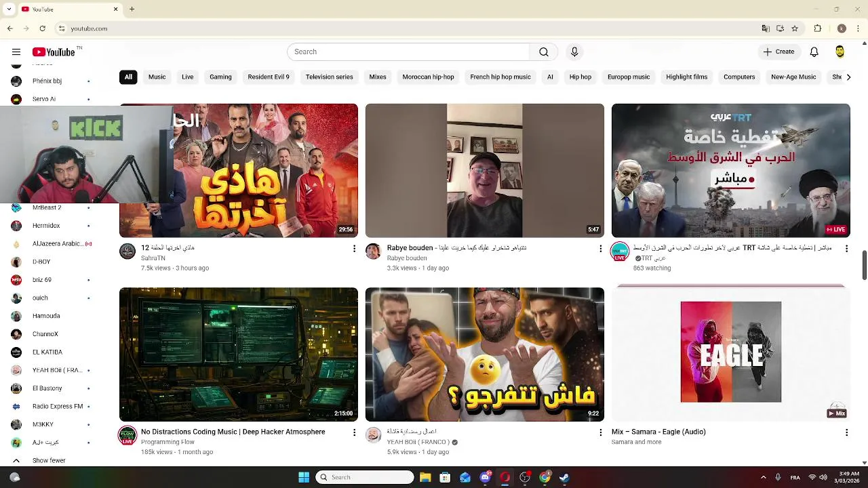Open options for Rabye bouden video
Screen dimensions: 868x488
coord(600,249)
